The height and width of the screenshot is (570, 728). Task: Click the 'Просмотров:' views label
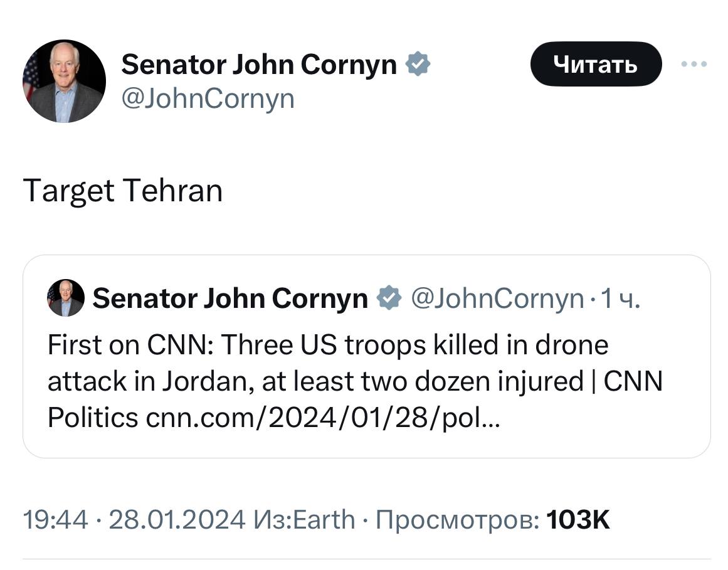pos(456,519)
